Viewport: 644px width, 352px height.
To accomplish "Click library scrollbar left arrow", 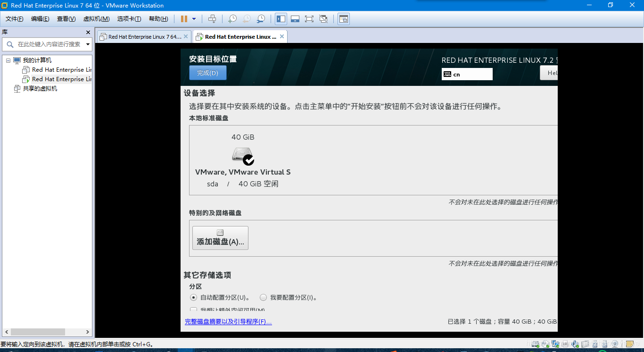I will (7, 332).
